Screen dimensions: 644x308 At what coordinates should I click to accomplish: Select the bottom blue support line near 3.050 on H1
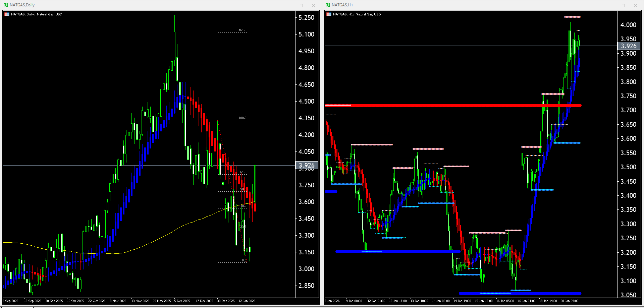[x=520, y=293]
